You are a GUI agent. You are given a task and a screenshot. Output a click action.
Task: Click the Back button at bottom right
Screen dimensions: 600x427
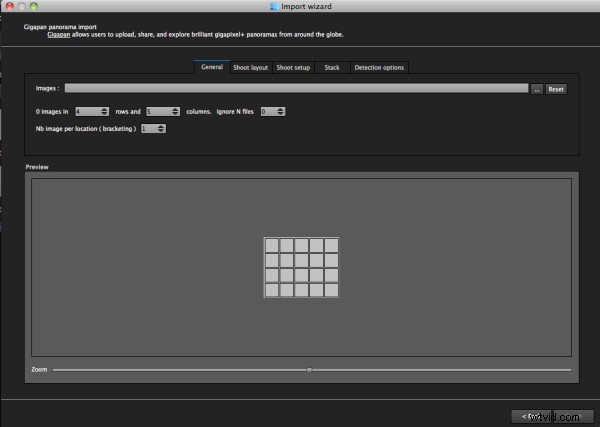[527, 416]
